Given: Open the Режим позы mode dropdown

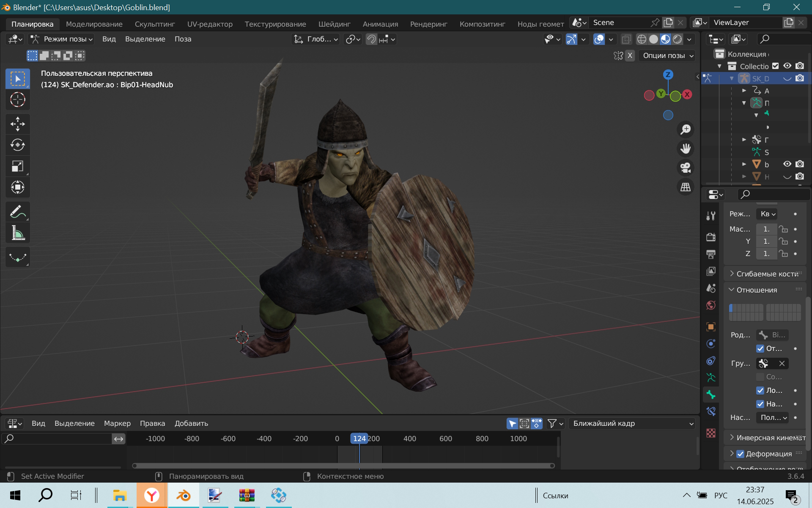Looking at the screenshot, I should [x=62, y=39].
